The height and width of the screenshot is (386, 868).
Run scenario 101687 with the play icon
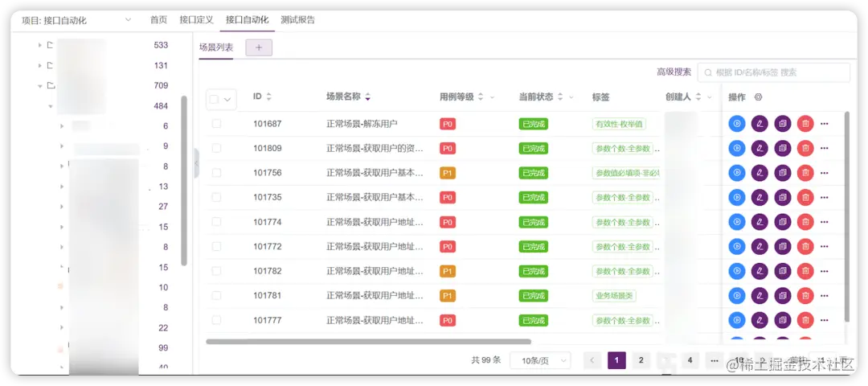pyautogui.click(x=737, y=124)
